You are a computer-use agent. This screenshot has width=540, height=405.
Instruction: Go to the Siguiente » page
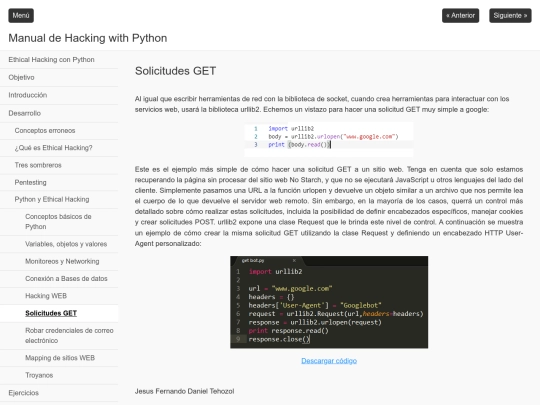pos(510,15)
